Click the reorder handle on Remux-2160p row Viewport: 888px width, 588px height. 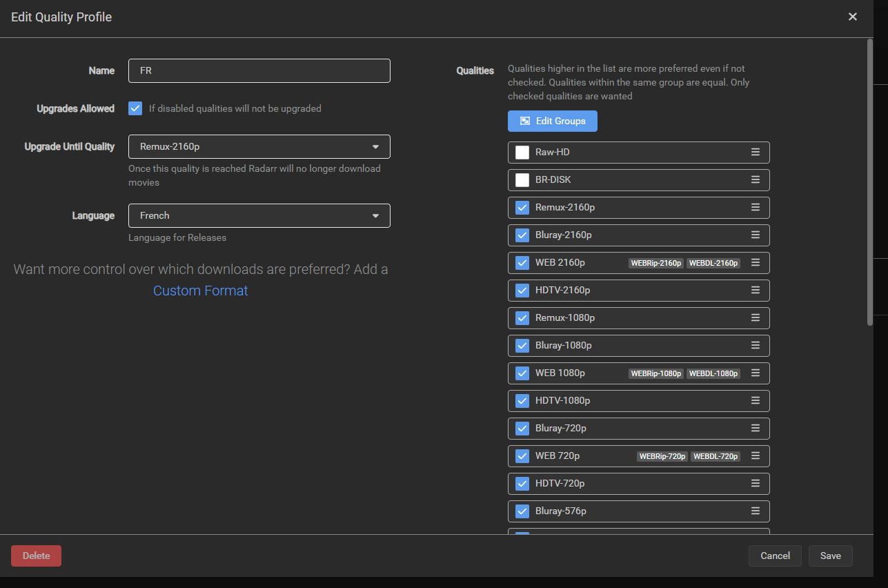coord(756,207)
